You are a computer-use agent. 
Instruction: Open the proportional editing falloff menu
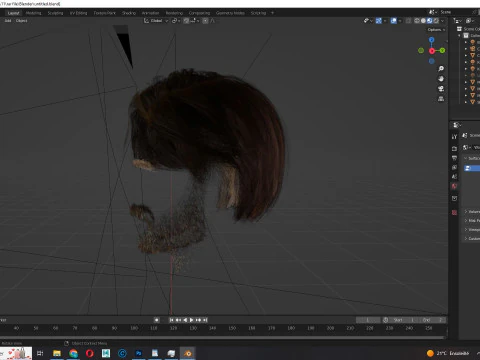coord(213,21)
